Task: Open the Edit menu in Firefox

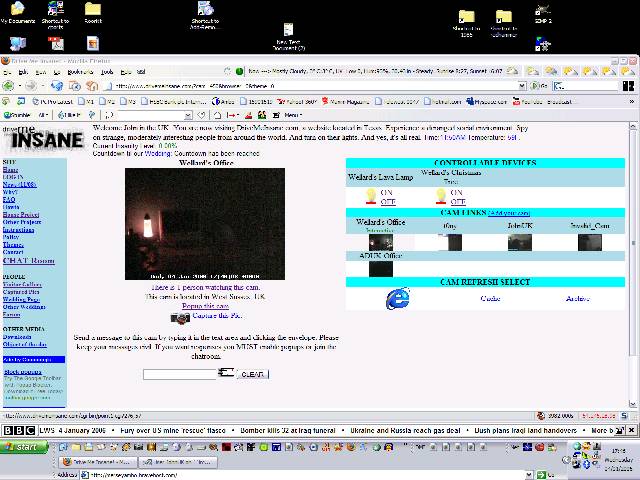Action: click(23, 72)
